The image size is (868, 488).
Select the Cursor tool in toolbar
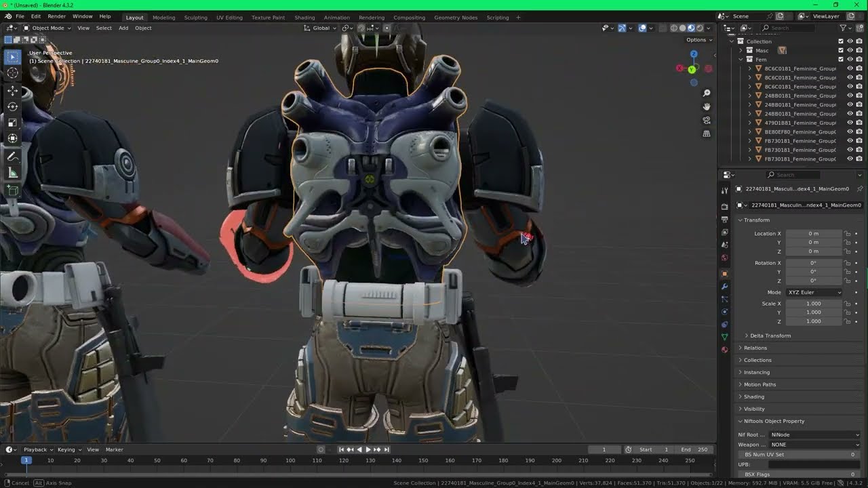point(12,73)
